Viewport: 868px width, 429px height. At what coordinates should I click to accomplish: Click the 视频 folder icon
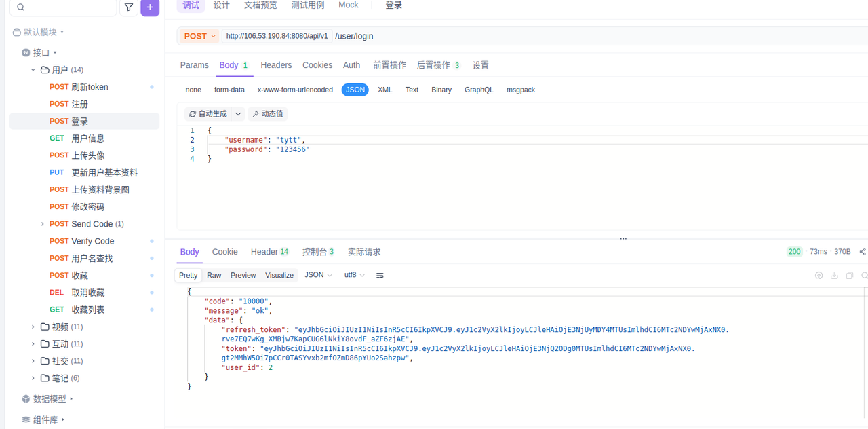(45, 327)
